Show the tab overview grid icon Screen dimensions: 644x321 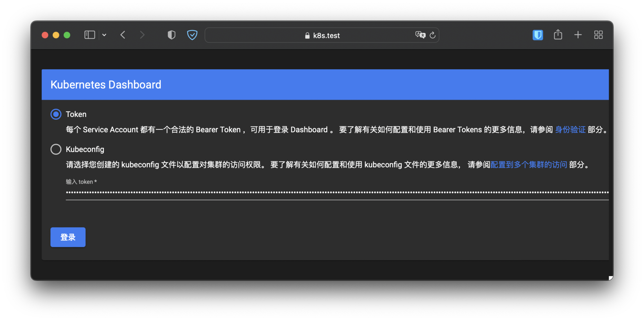[x=598, y=35]
